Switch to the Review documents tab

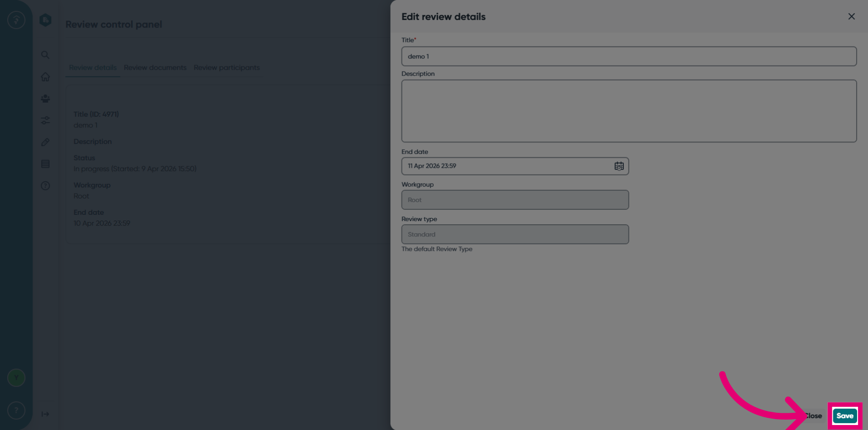click(x=155, y=67)
